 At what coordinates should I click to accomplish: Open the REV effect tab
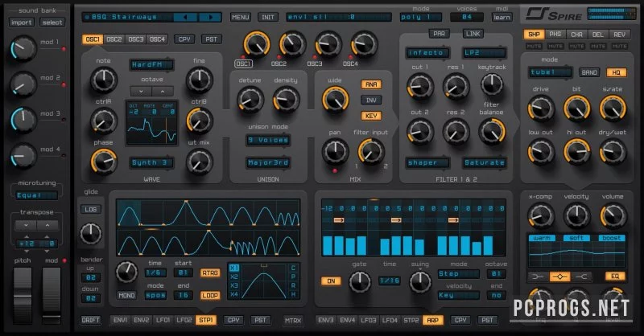pos(619,35)
